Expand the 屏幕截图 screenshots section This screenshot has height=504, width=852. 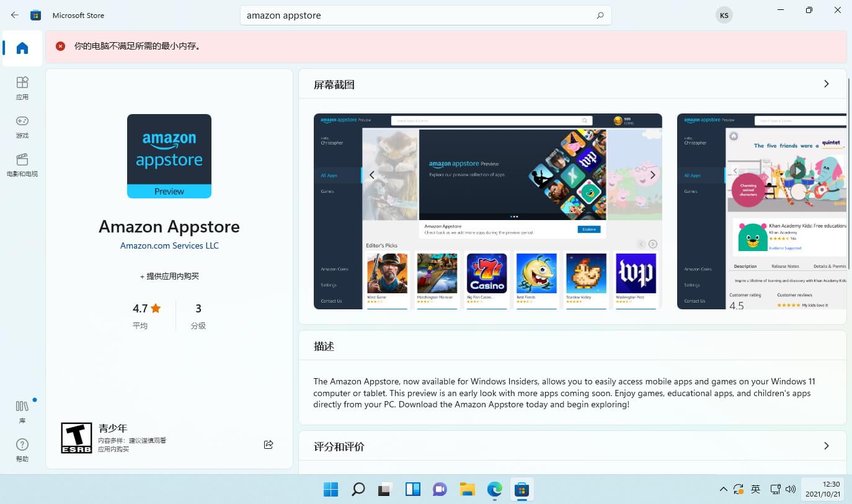pos(826,83)
